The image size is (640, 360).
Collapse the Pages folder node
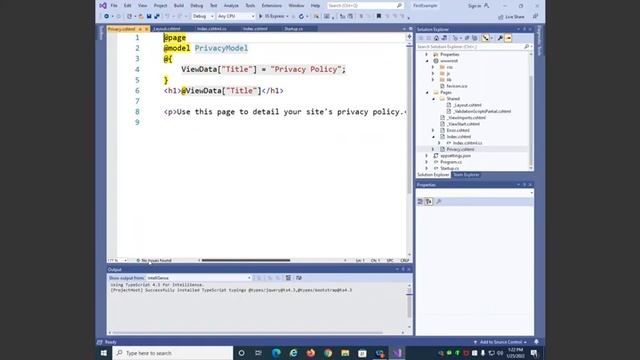point(427,93)
